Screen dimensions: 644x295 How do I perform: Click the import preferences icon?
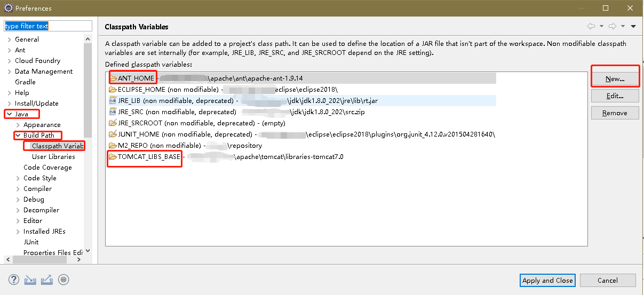click(x=30, y=280)
